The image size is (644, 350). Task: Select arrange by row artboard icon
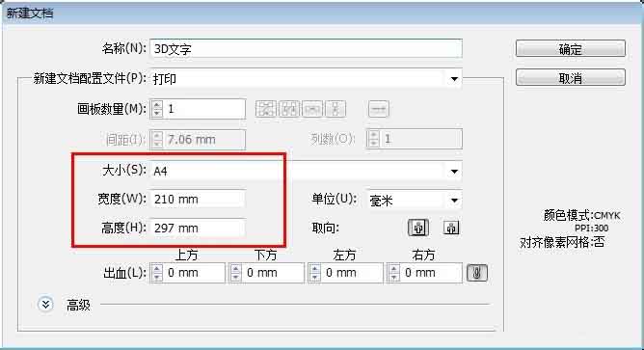(x=312, y=109)
